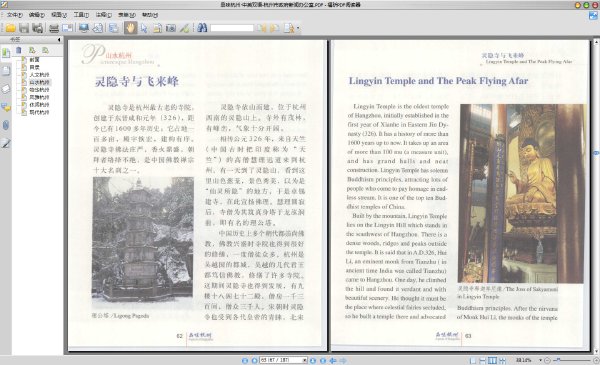Open the 帮助(H) menu

point(150,15)
